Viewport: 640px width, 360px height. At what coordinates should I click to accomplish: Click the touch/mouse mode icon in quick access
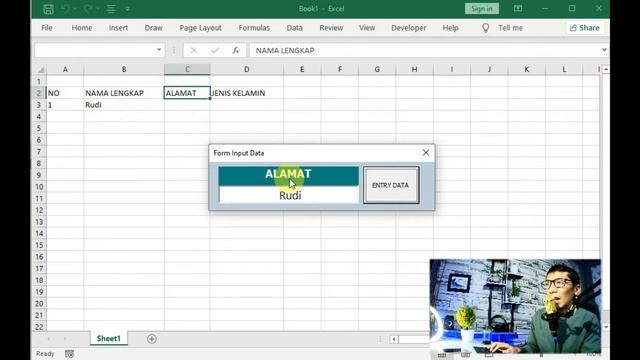(x=111, y=9)
